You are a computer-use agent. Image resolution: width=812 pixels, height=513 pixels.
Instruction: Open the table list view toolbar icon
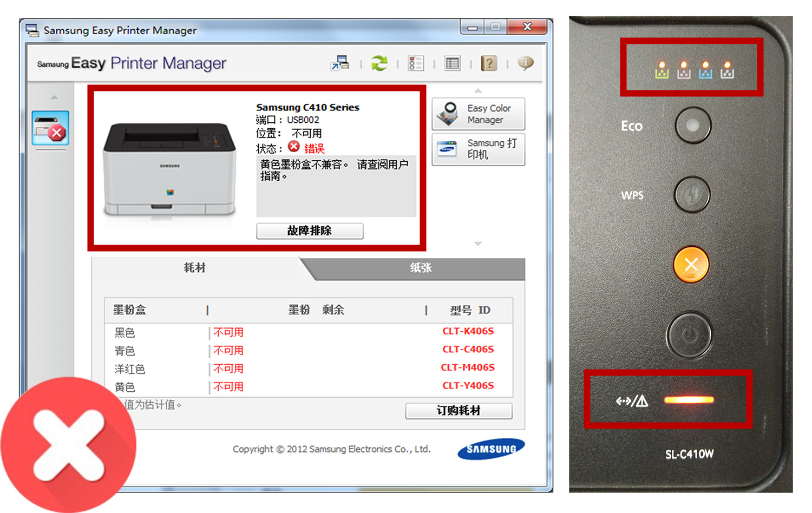[453, 63]
